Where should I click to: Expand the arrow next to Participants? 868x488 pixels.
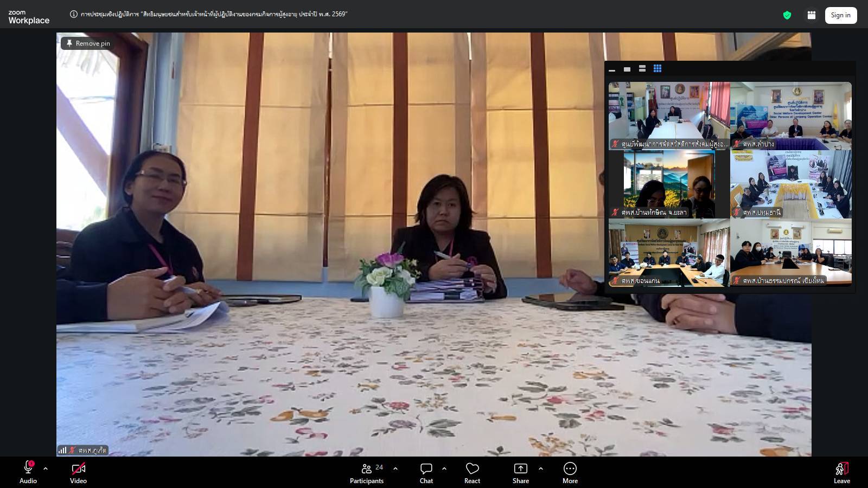coord(395,468)
